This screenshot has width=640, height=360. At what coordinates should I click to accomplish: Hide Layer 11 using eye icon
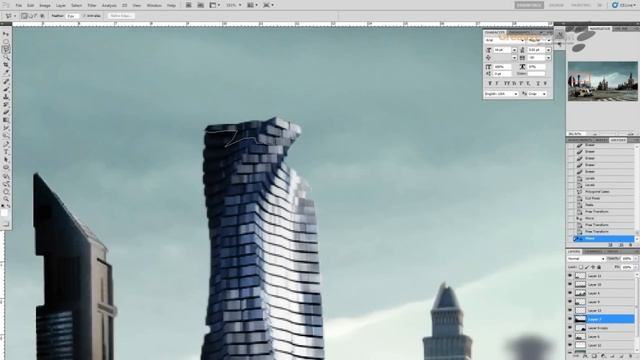point(570,276)
